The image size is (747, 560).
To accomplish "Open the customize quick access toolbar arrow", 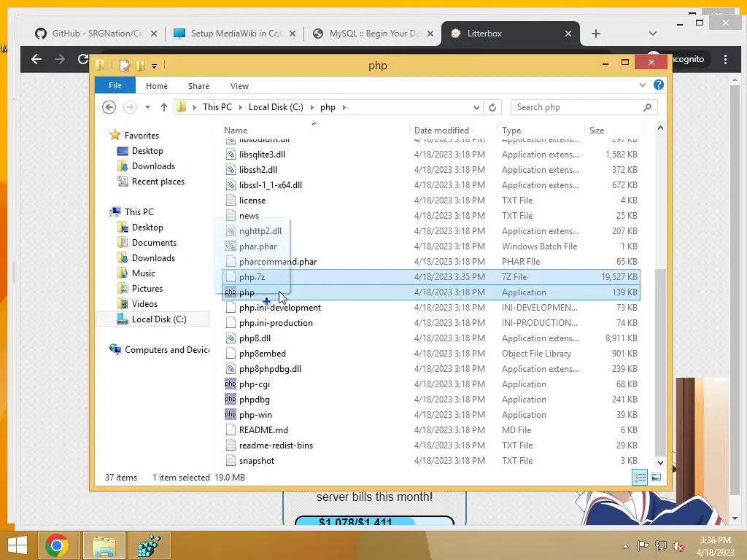I will click(155, 66).
